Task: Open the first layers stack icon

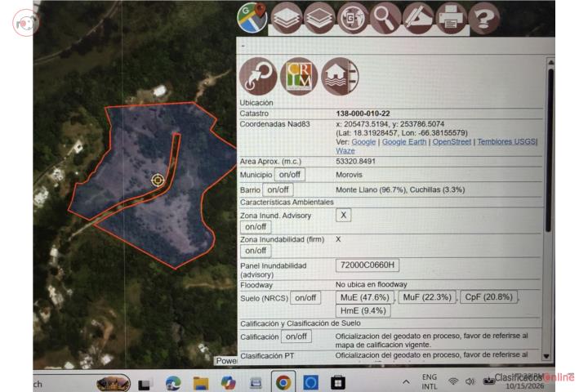Action: point(286,18)
